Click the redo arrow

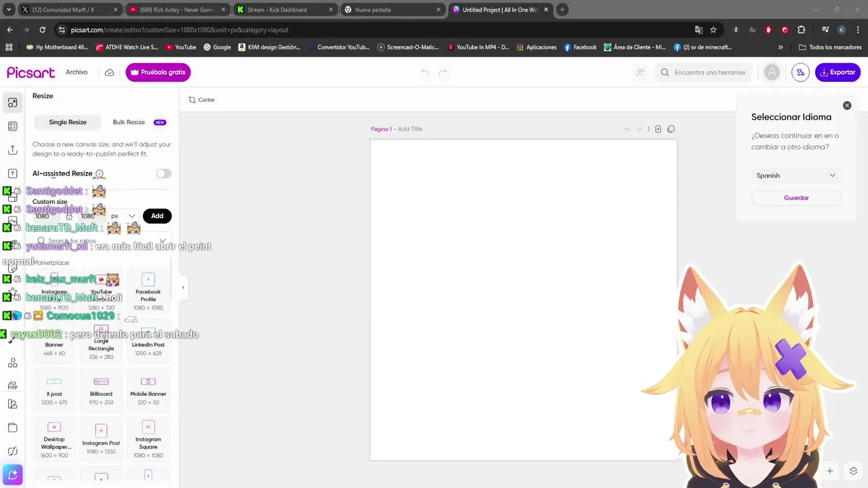click(x=443, y=73)
